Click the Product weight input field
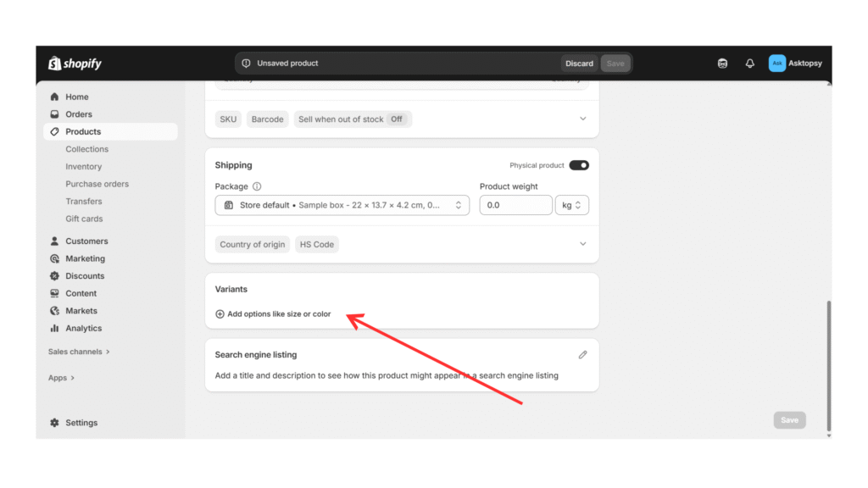The image size is (868, 488). [515, 205]
